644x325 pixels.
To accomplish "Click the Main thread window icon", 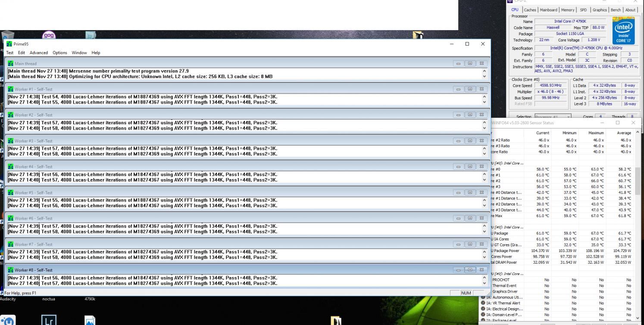I will pos(11,63).
